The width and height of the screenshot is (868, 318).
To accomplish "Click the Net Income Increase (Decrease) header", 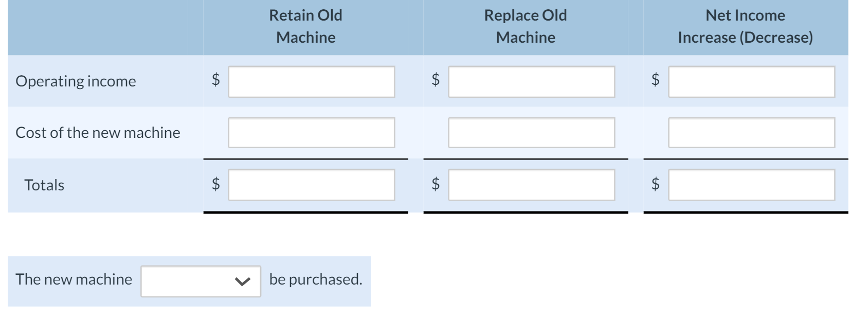I will click(745, 26).
